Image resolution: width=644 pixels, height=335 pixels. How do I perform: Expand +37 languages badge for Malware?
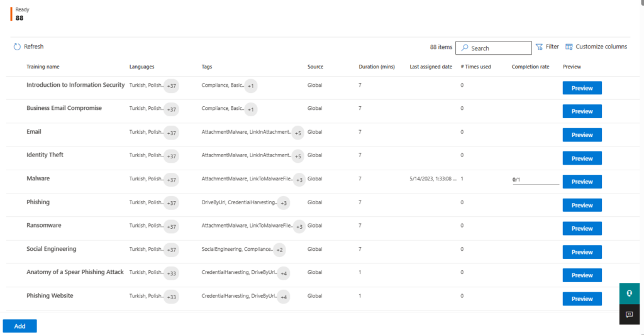[171, 180]
